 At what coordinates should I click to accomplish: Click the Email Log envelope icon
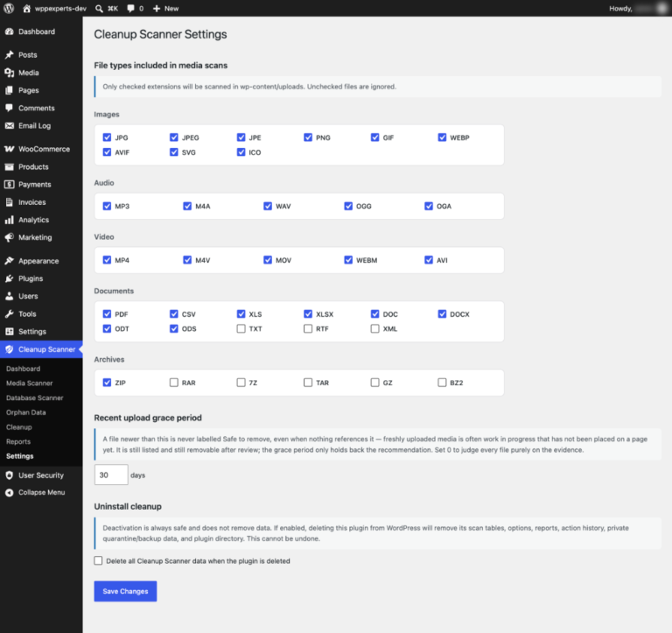(9, 126)
